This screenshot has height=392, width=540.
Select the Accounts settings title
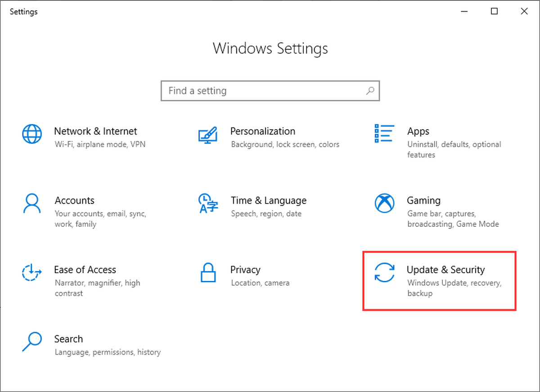[74, 200]
